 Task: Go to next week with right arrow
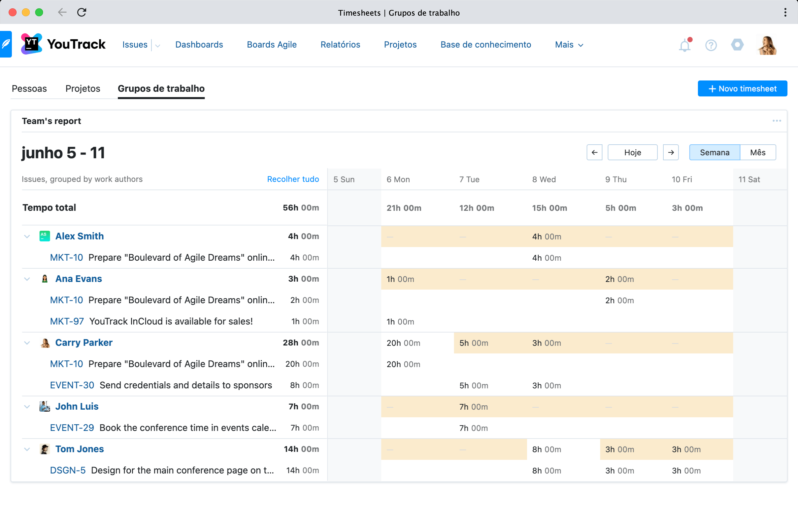click(x=670, y=152)
